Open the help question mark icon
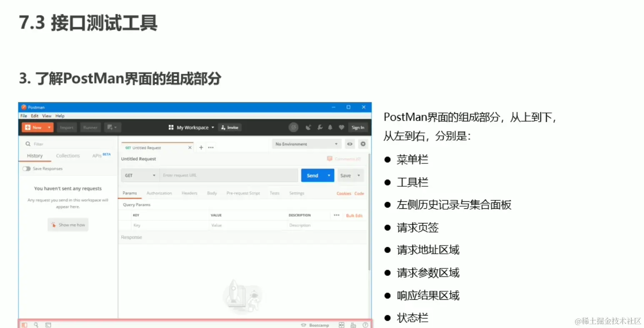The width and height of the screenshot is (644, 328). (365, 325)
